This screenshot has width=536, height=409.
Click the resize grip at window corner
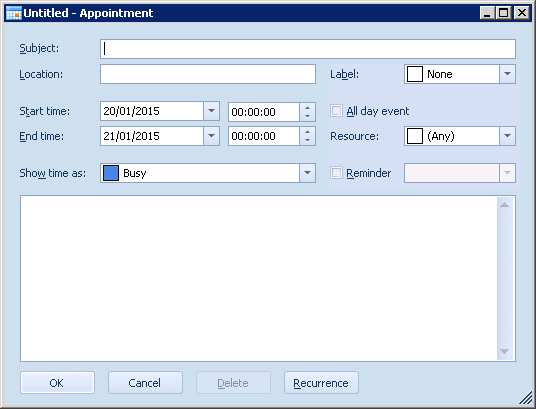(x=525, y=398)
